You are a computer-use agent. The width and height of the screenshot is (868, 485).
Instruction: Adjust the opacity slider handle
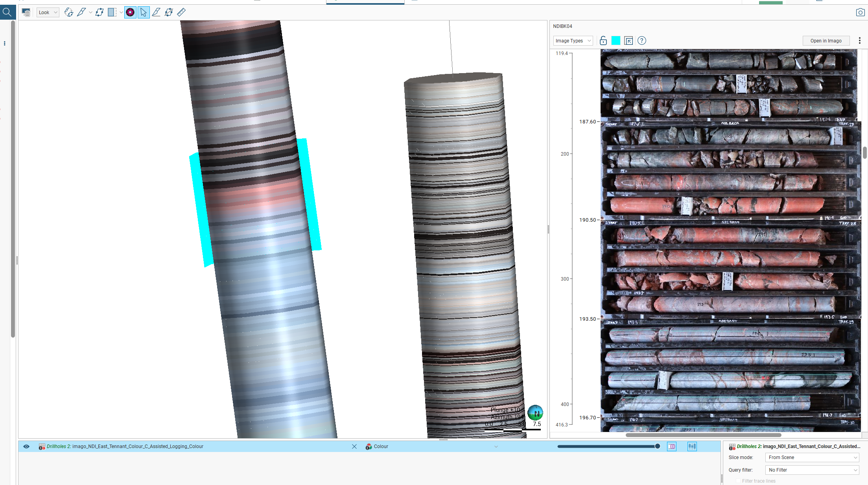(x=657, y=446)
